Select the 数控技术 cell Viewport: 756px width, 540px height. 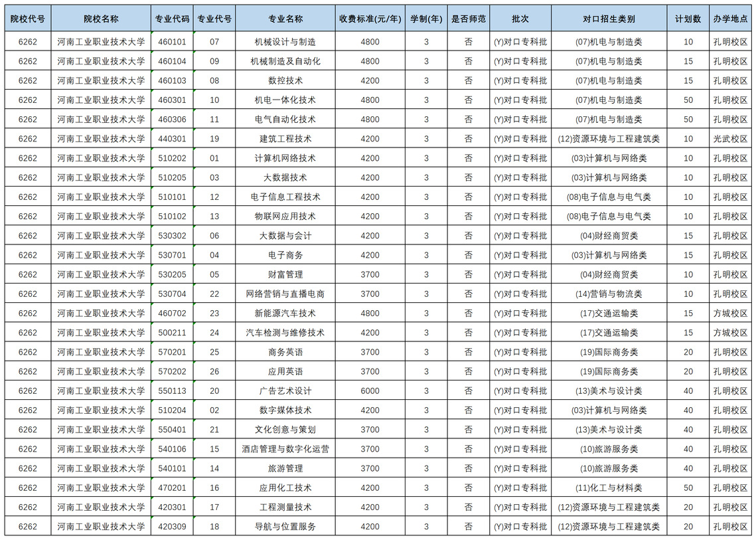pyautogui.click(x=285, y=80)
